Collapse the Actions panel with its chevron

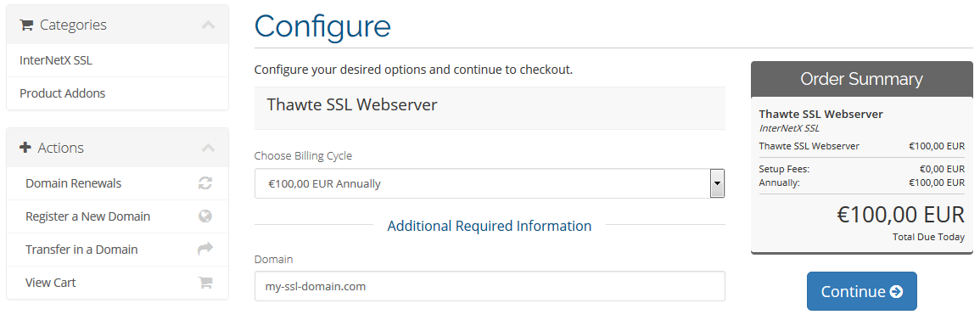208,148
